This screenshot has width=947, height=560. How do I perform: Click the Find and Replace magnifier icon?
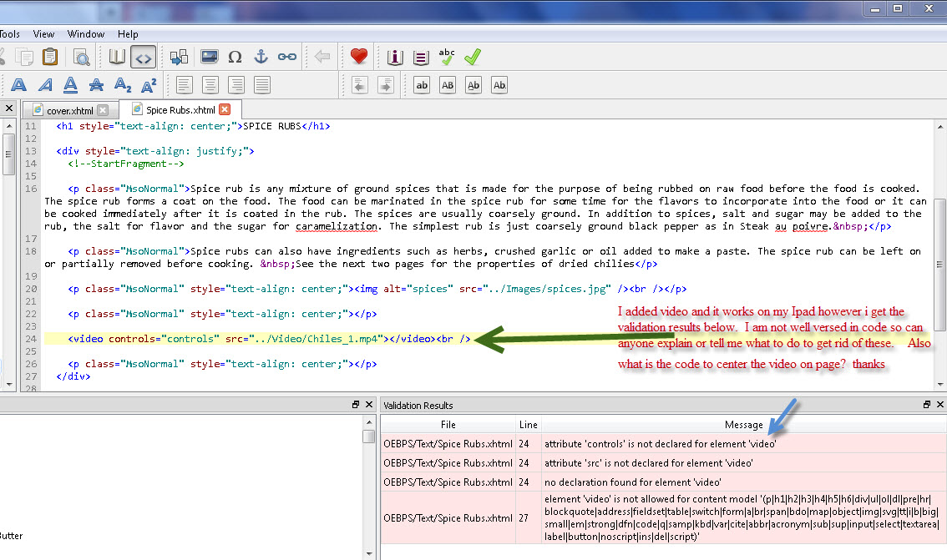coord(81,57)
